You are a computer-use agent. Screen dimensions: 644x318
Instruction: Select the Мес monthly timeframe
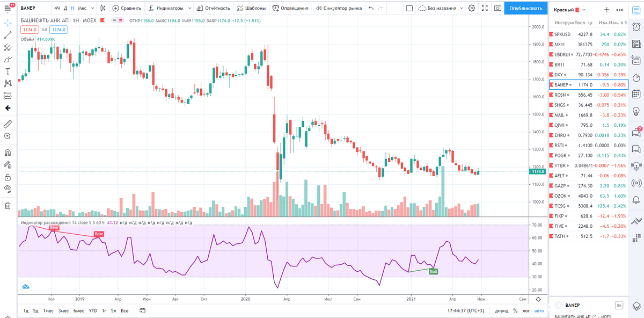tap(82, 8)
